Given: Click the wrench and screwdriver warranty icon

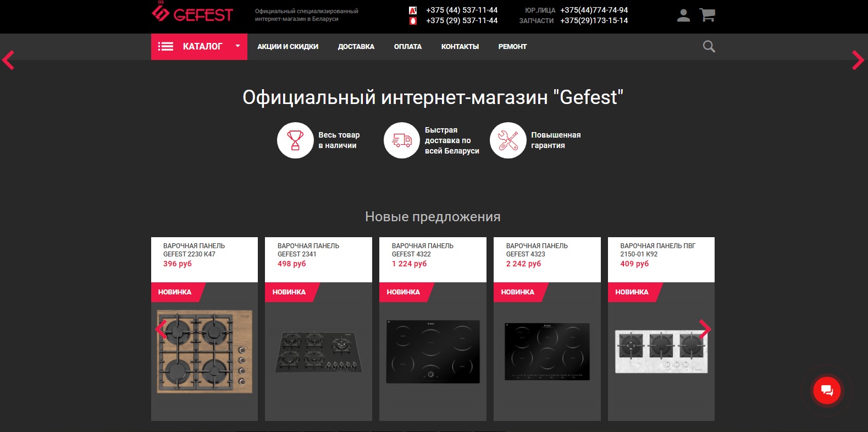Looking at the screenshot, I should (x=508, y=140).
